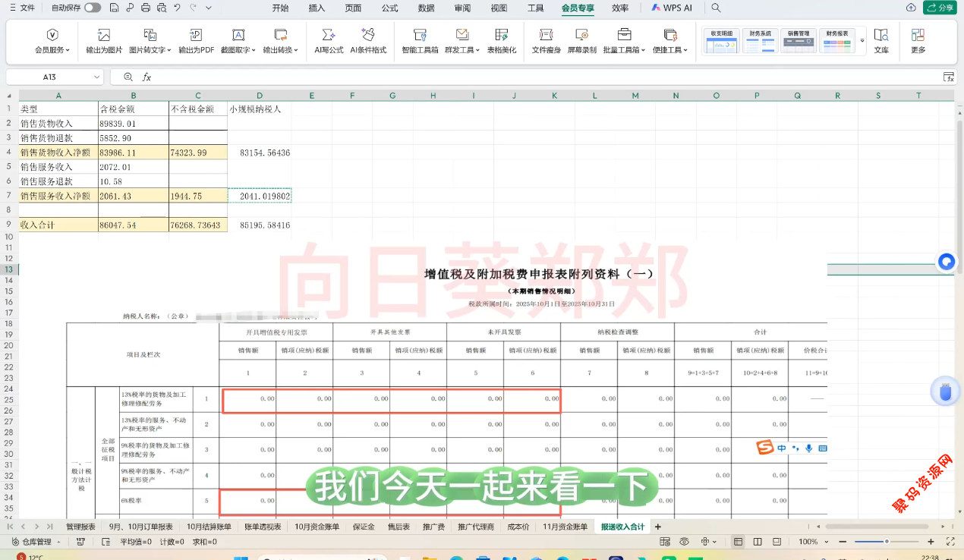The image size is (964, 560).
Task: Open the Name Box dropdown arrow
Action: pyautogui.click(x=97, y=77)
